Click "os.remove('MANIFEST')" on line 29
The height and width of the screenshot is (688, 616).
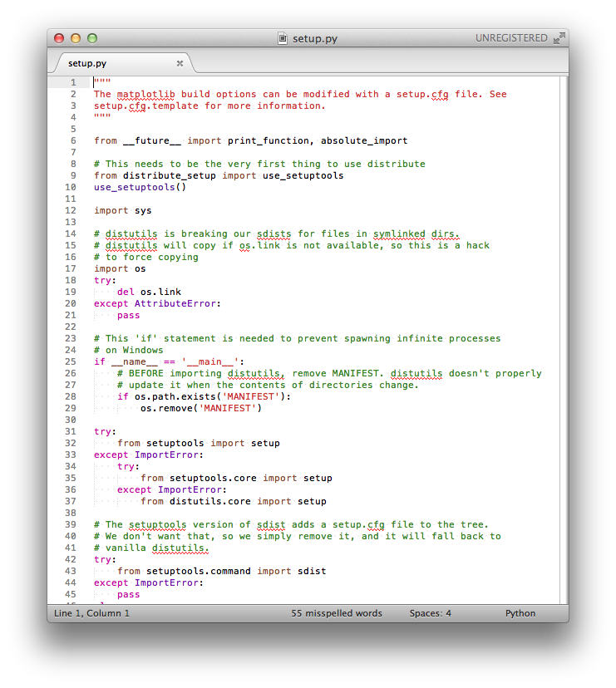click(201, 409)
